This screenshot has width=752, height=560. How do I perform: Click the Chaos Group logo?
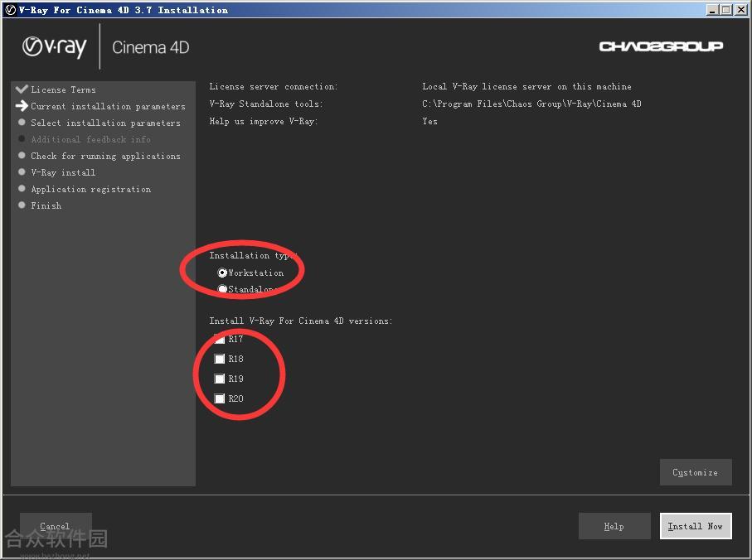(x=661, y=46)
